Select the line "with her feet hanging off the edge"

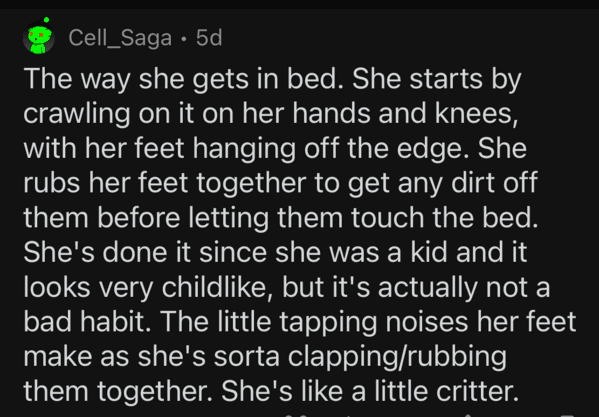click(x=275, y=149)
